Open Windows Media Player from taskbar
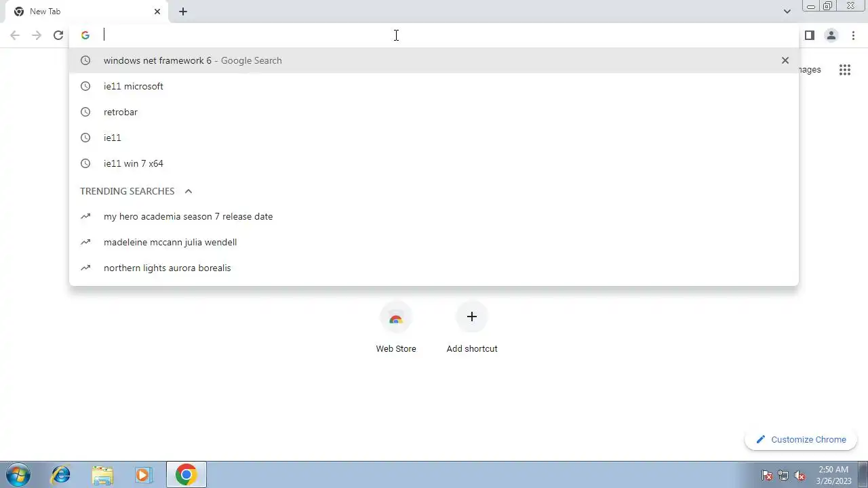868x488 pixels. 143,474
